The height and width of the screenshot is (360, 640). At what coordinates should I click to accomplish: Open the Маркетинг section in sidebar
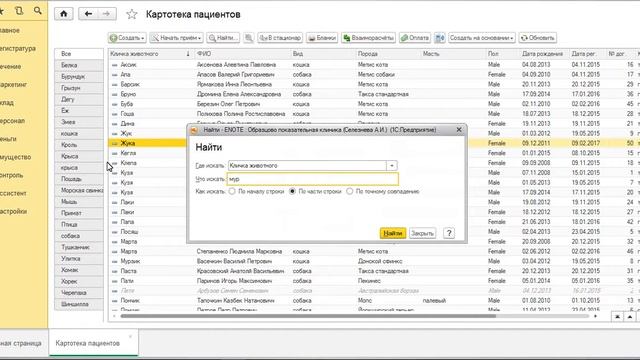tap(13, 84)
